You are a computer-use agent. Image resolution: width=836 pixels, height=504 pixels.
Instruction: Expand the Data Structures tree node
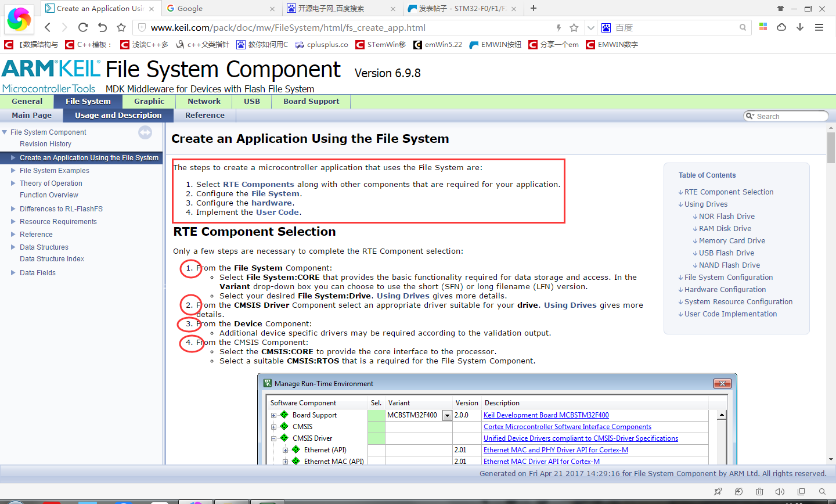(13, 247)
